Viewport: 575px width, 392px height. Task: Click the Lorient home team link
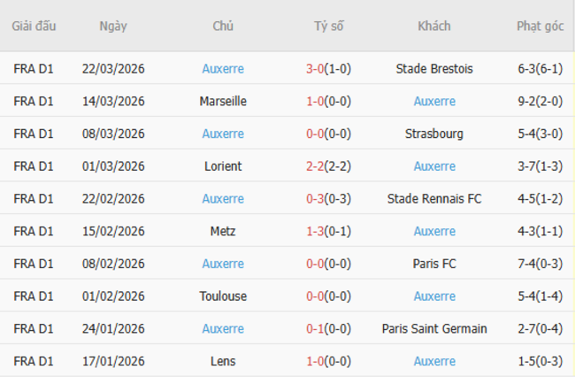click(x=223, y=166)
